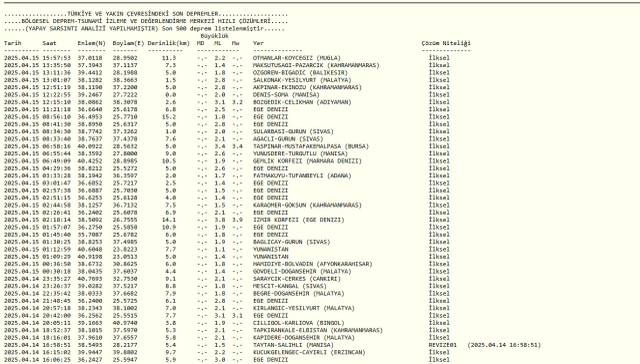Click time '23:35:27' in SARAYCIK-CERKES row

point(56,279)
